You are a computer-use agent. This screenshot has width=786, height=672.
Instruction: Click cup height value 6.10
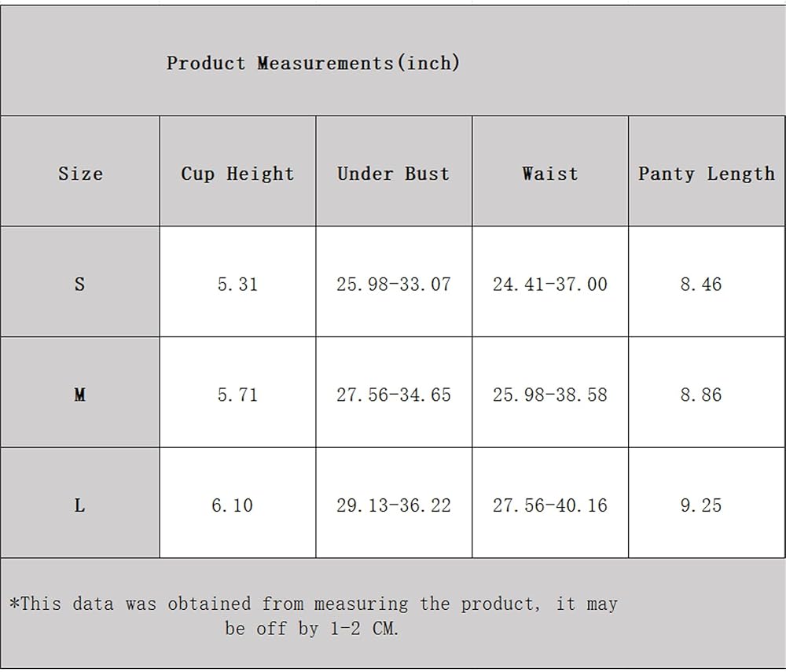tap(233, 505)
